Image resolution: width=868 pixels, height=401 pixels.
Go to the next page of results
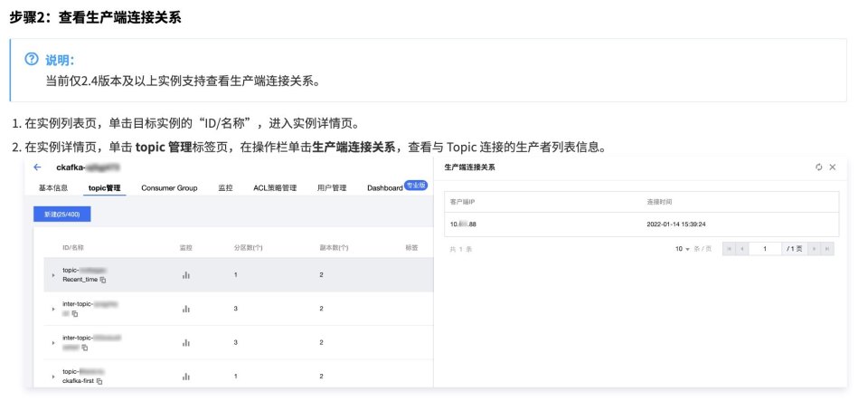point(814,248)
